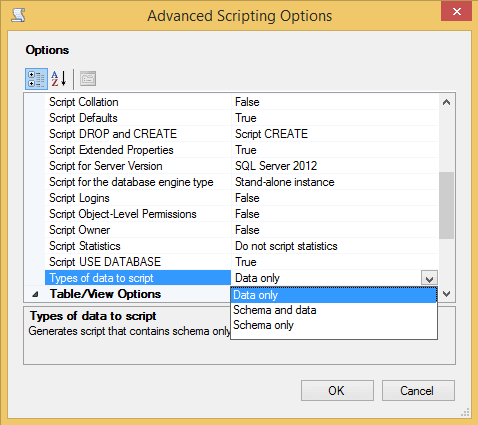Switch to Categorized view icon
The width and height of the screenshot is (478, 425).
coord(36,79)
